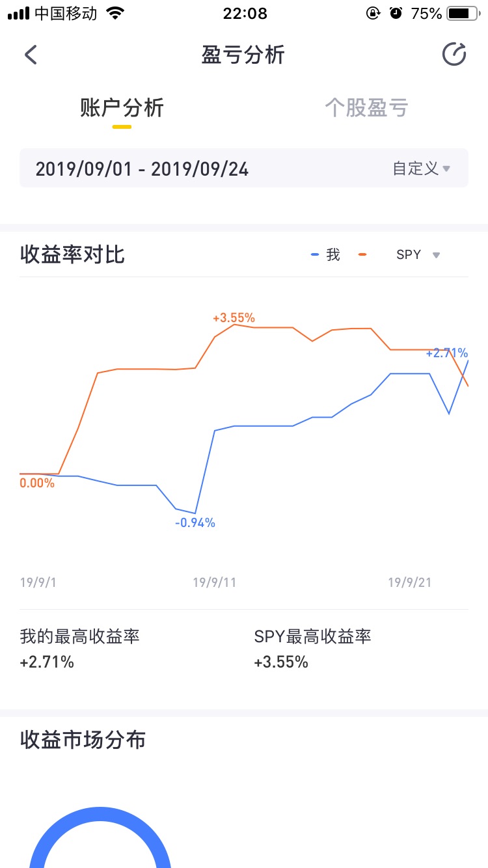The height and width of the screenshot is (868, 488).
Task: Tap the SPY最高收益率 +3.55% summary
Action: click(313, 649)
